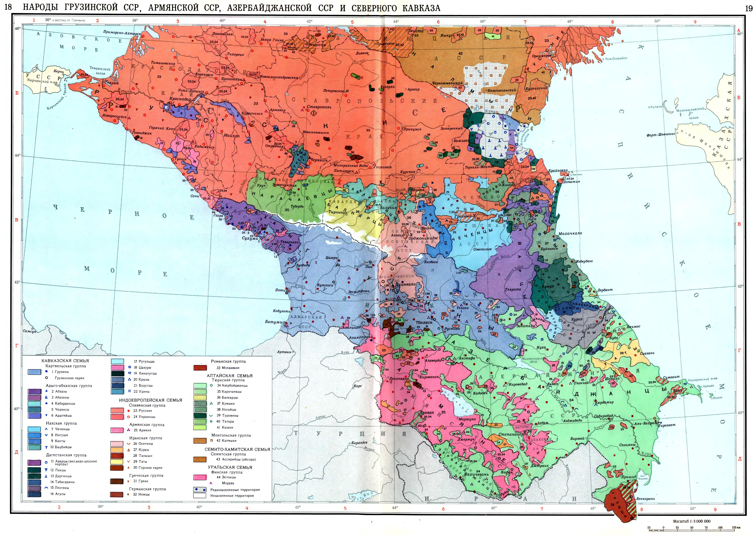The height and width of the screenshot is (536, 756).
Task: Click the Редкозаселенные территории dotted swatch
Action: pos(200,490)
